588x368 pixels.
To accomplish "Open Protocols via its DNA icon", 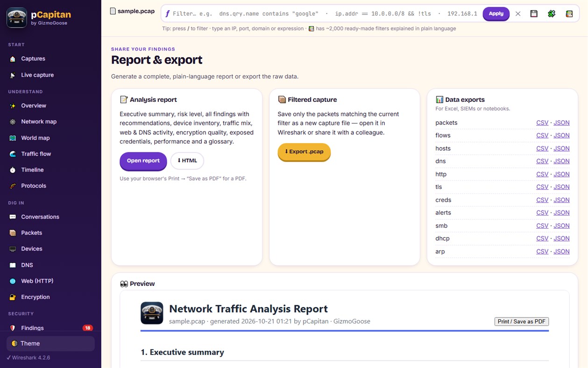I will point(13,186).
